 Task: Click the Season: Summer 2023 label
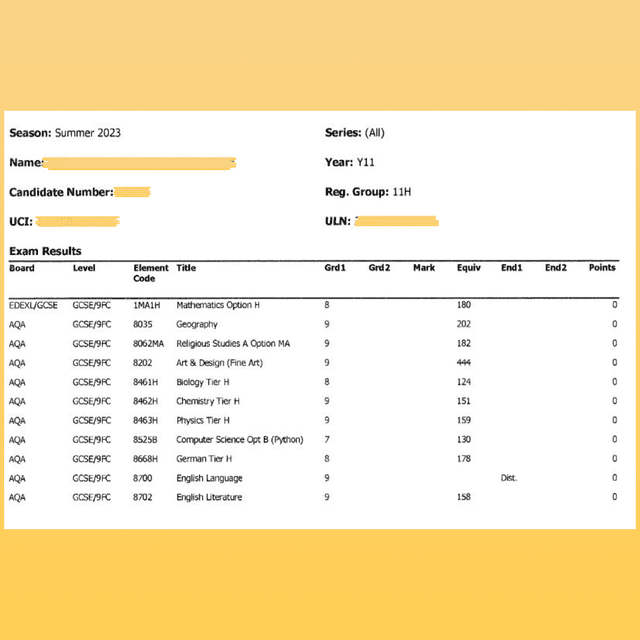pos(65,133)
